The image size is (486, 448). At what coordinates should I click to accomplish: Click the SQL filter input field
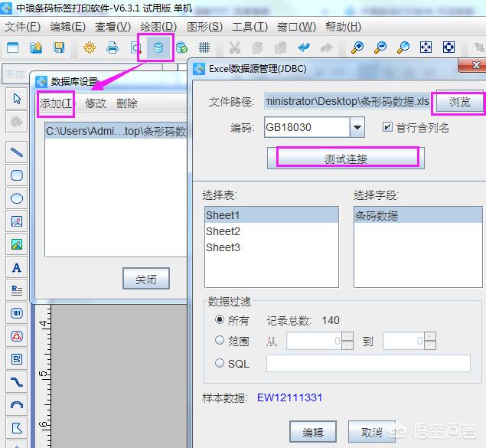click(x=368, y=363)
